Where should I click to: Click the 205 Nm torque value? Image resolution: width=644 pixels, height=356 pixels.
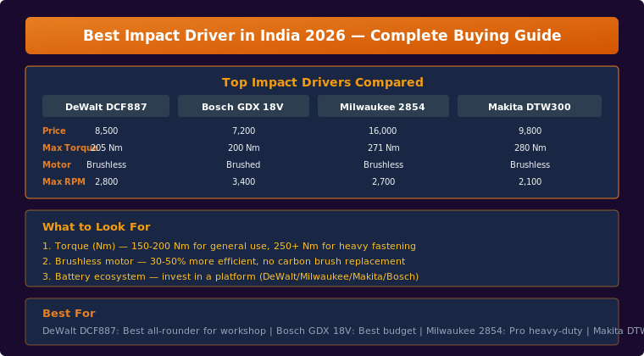(x=107, y=148)
